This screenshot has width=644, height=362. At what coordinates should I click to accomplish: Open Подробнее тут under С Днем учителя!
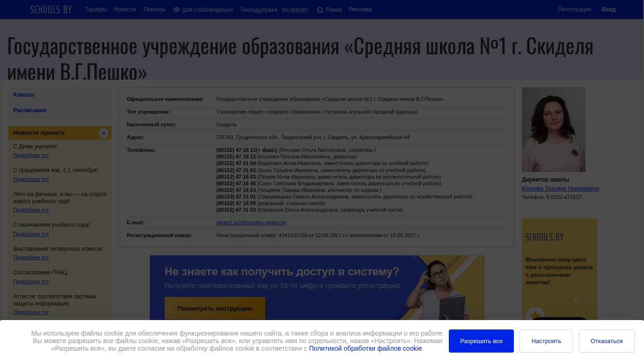31,156
